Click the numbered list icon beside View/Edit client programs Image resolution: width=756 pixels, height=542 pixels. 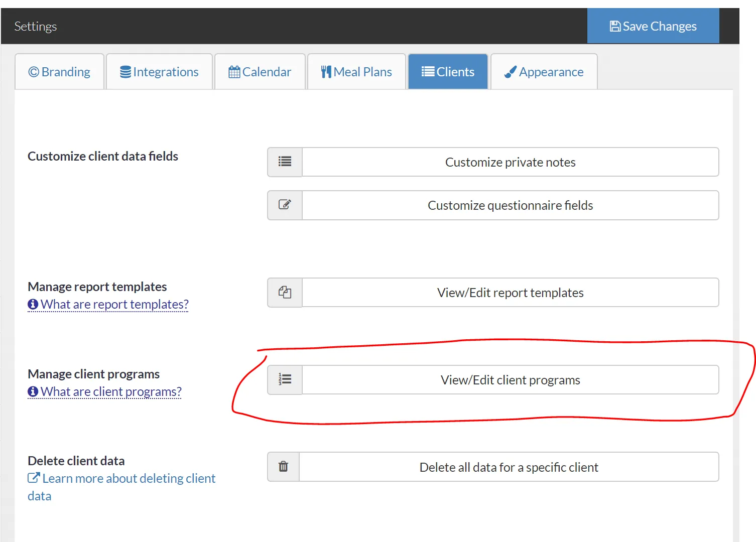pyautogui.click(x=284, y=379)
